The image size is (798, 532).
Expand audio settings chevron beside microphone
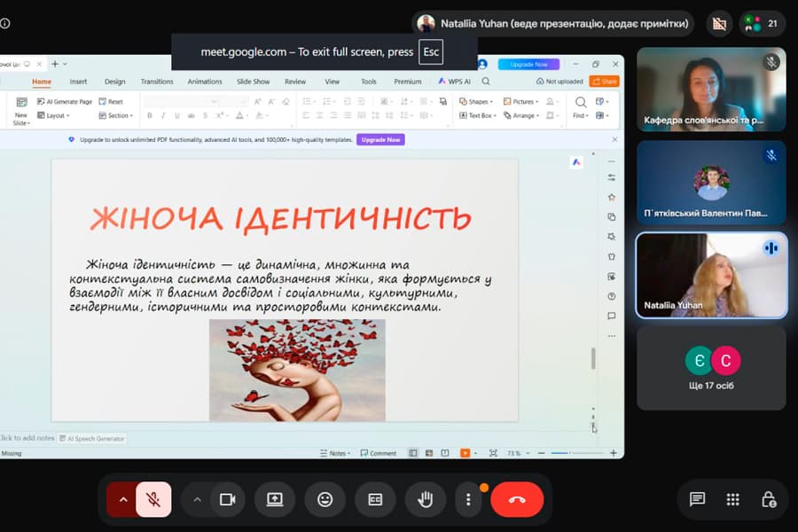[123, 499]
